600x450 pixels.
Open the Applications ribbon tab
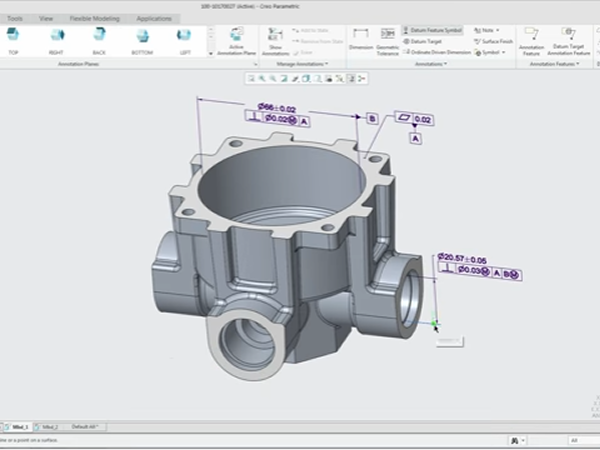coord(153,18)
